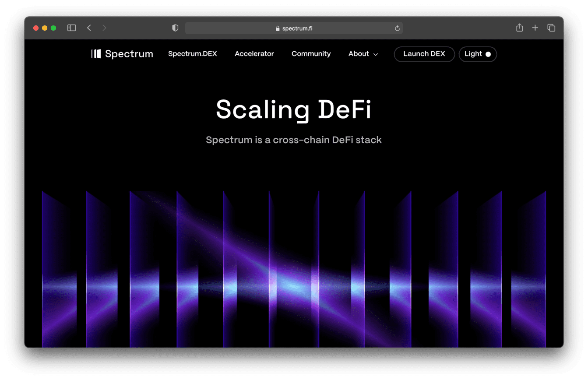Open the Community link
The height and width of the screenshot is (380, 588).
click(311, 54)
